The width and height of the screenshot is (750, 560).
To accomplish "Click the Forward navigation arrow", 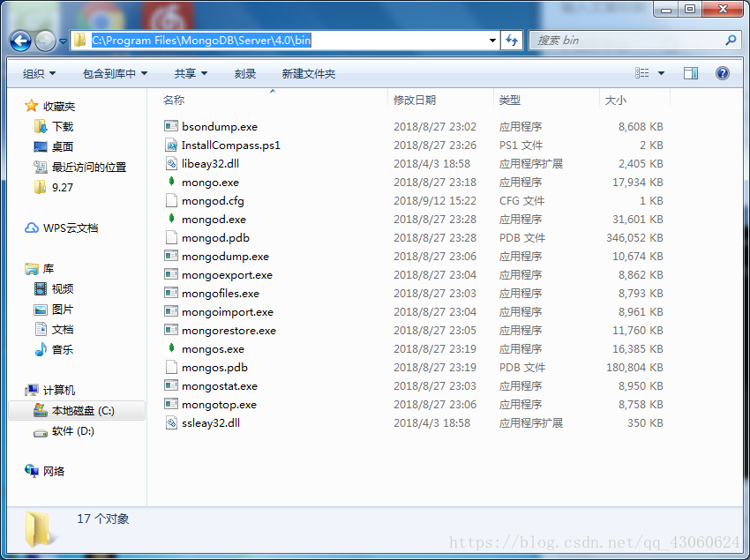I will coord(45,41).
